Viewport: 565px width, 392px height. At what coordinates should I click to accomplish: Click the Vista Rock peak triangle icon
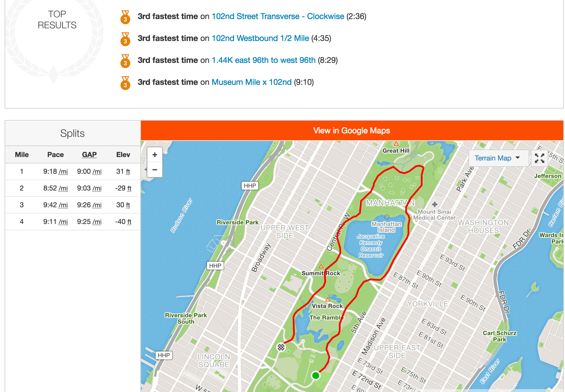tap(328, 299)
